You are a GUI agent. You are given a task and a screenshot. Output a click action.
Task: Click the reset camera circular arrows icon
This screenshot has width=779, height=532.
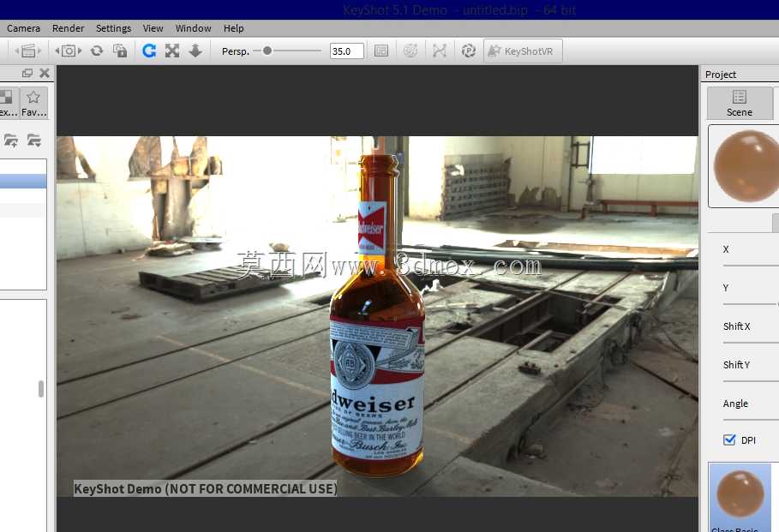pos(97,51)
